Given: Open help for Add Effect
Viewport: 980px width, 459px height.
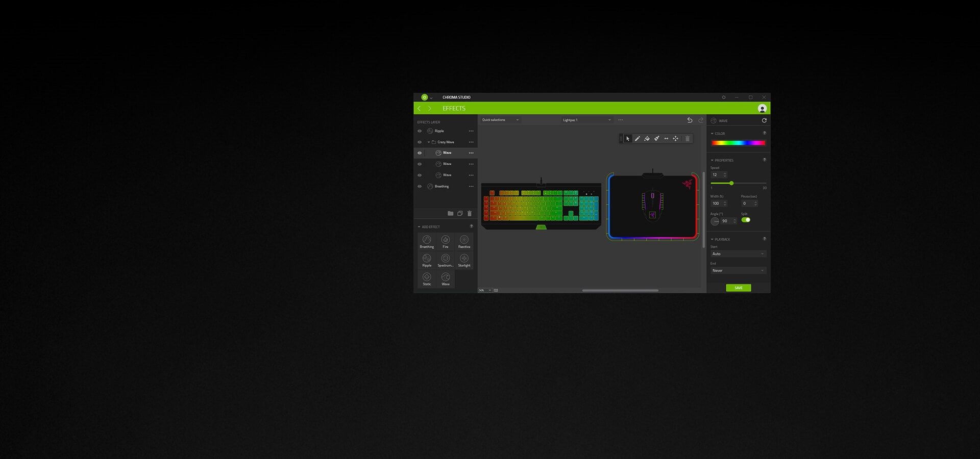Looking at the screenshot, I should click(x=471, y=226).
